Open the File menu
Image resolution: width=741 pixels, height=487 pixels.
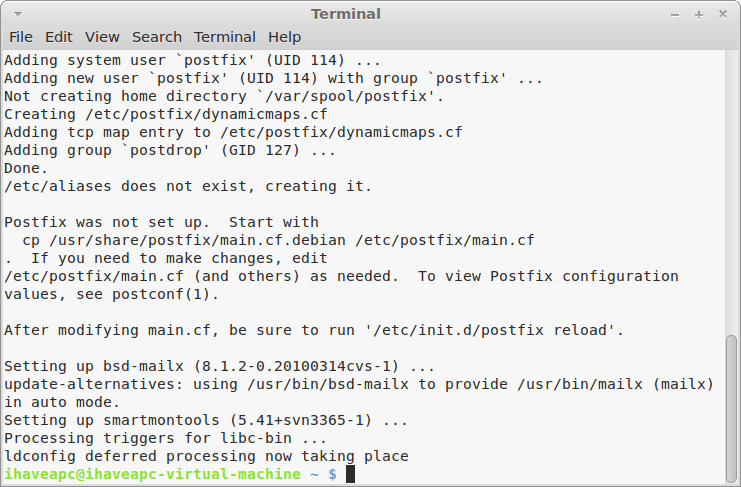pyautogui.click(x=21, y=37)
